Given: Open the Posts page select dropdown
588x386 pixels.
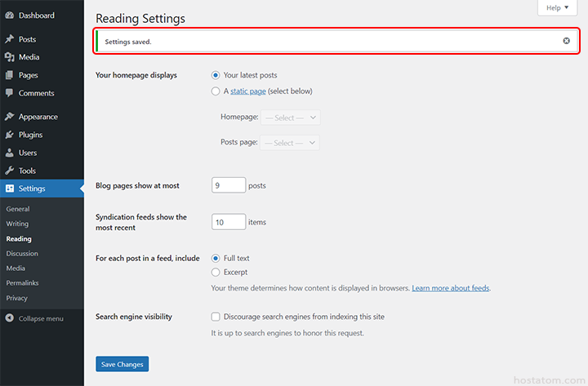Looking at the screenshot, I should point(291,143).
